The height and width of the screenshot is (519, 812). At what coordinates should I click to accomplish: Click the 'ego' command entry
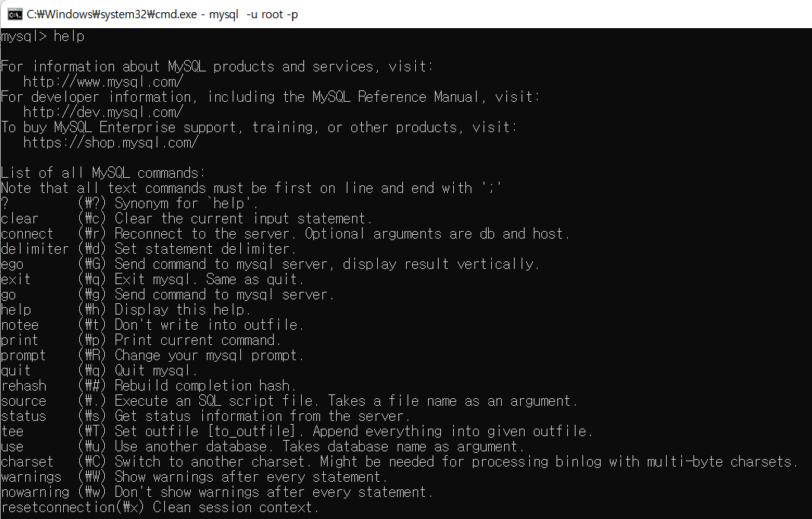point(12,264)
